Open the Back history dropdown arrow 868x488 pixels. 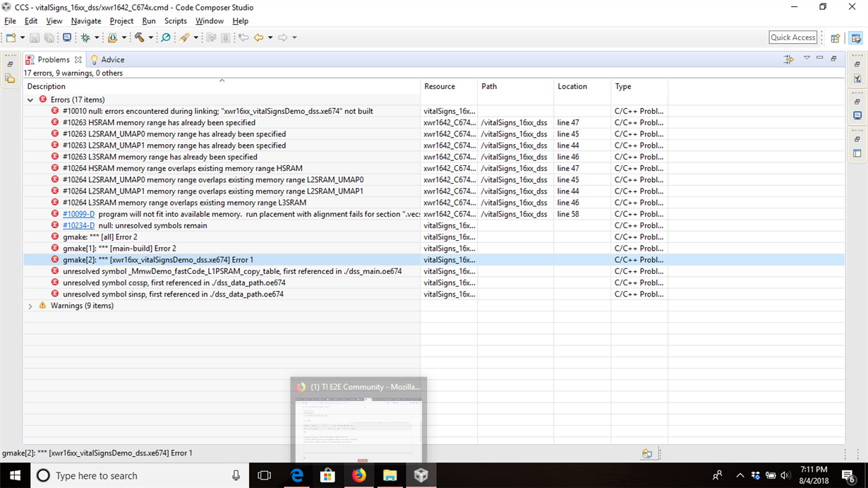tap(270, 38)
